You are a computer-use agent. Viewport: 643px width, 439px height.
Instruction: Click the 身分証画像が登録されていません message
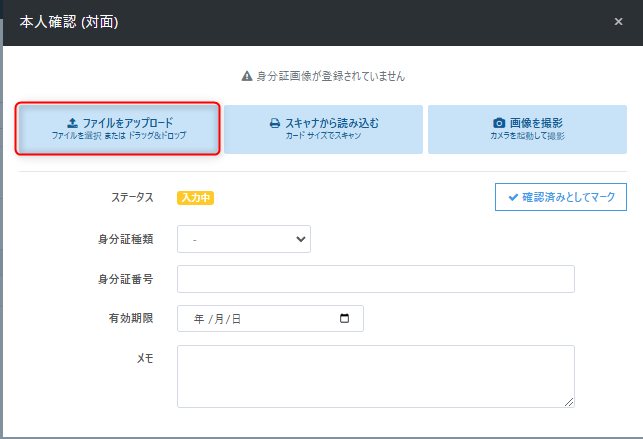(x=330, y=76)
